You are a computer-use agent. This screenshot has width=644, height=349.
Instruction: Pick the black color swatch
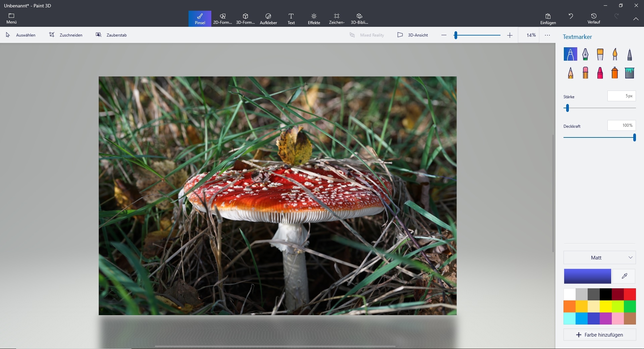click(606, 294)
